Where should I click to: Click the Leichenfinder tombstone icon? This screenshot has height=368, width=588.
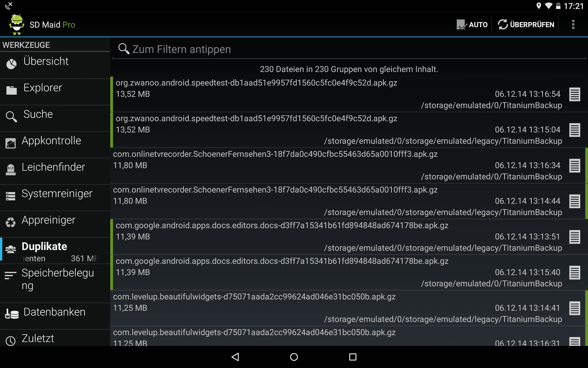point(11,170)
